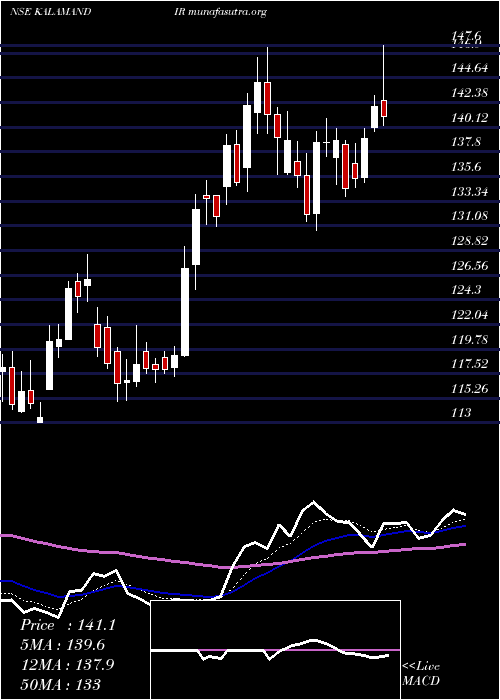Click the munafasutra.org text at top
This screenshot has height=700, width=500.
[227, 12]
